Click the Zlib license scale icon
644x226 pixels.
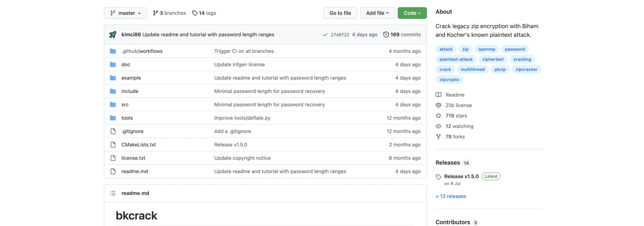coord(438,105)
